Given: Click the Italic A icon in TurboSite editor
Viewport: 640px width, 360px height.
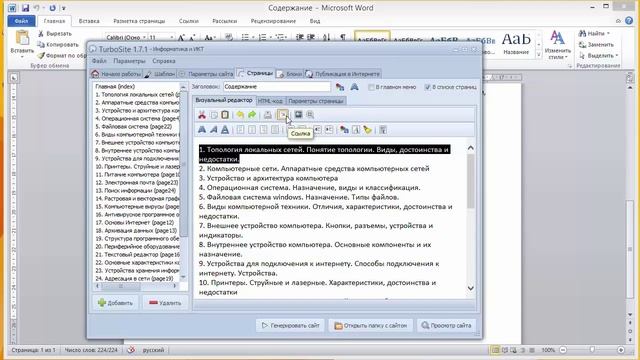Looking at the screenshot, I should click(213, 130).
